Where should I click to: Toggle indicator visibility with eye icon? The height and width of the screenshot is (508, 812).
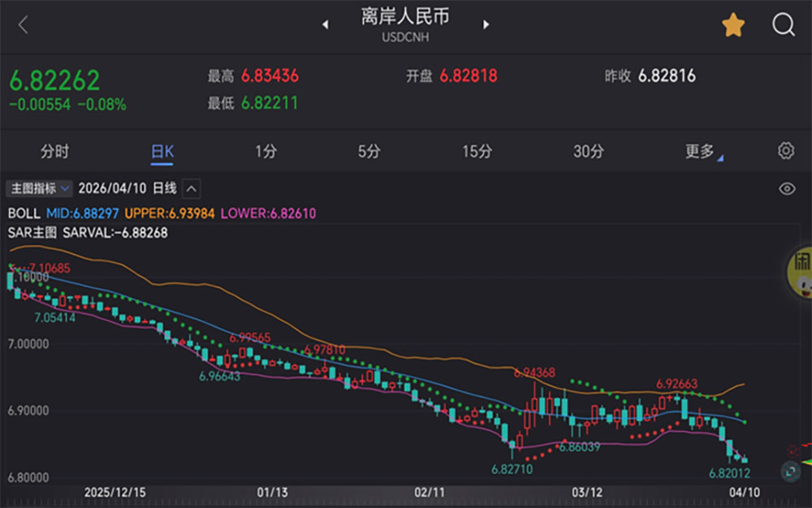click(786, 189)
